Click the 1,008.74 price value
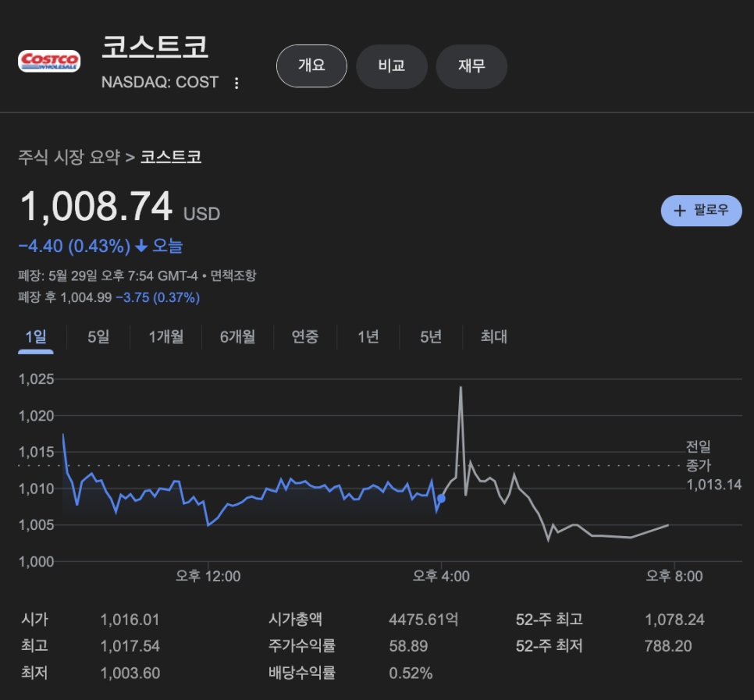754x700 pixels. [96, 206]
